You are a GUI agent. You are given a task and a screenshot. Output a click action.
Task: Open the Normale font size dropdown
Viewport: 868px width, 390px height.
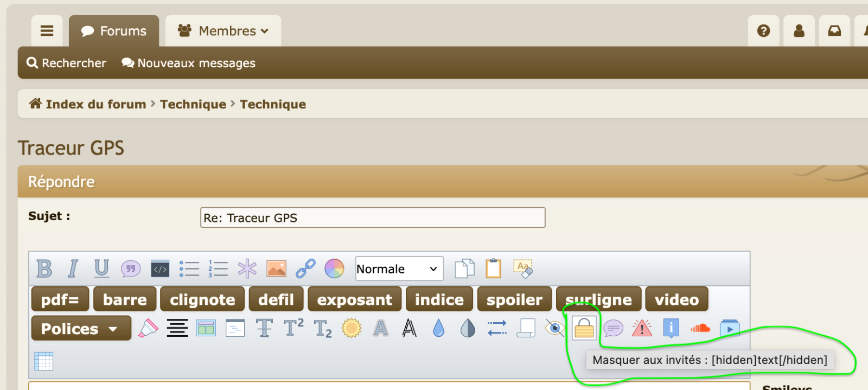click(399, 269)
